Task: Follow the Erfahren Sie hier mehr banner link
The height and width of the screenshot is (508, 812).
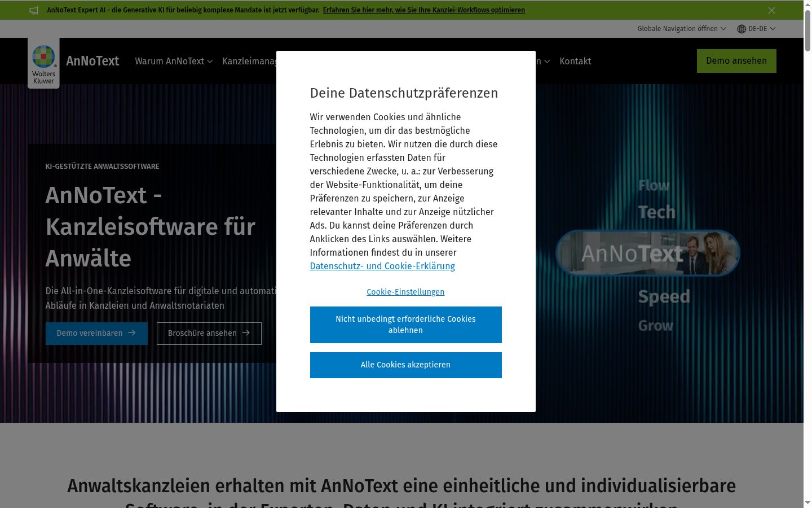Action: tap(424, 10)
